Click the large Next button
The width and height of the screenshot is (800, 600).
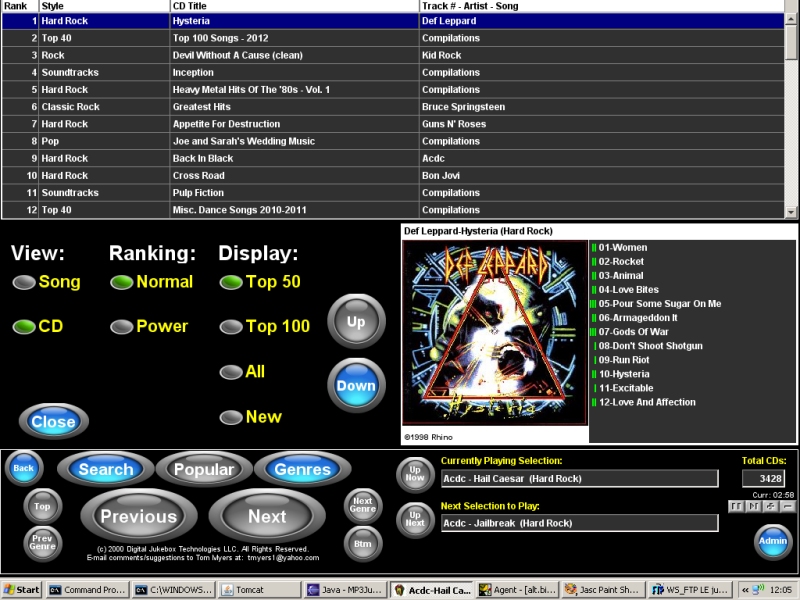(267, 516)
